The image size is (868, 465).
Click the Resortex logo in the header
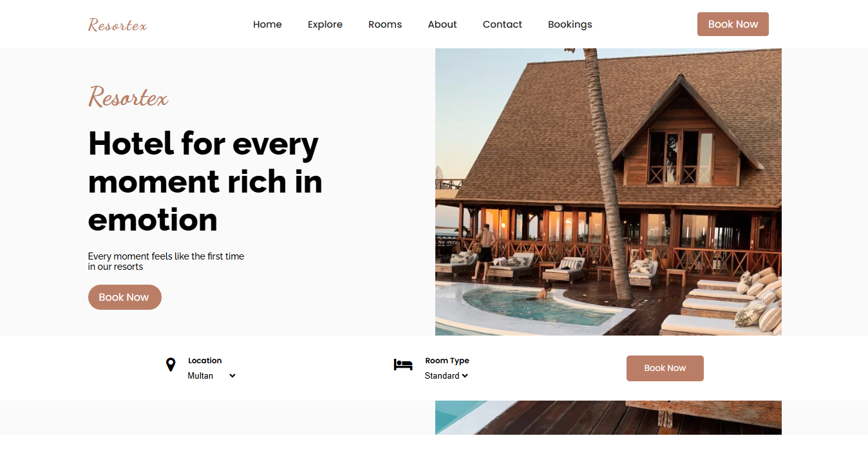(118, 25)
